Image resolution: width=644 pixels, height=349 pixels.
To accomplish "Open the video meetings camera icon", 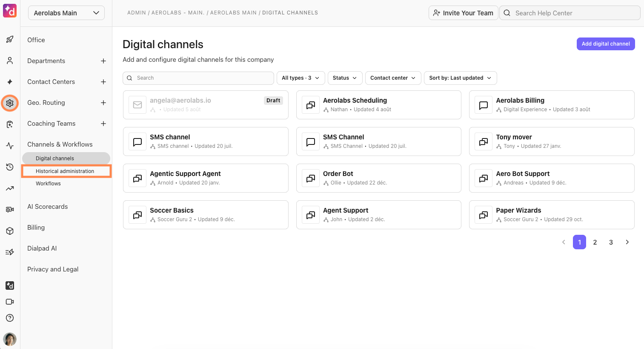I will point(10,302).
